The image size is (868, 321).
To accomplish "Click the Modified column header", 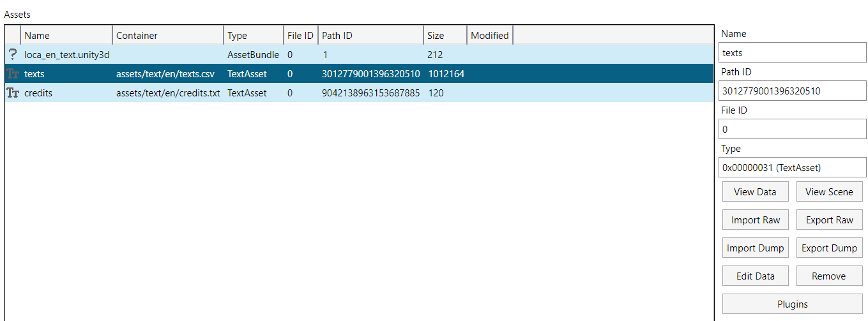I will (x=490, y=36).
